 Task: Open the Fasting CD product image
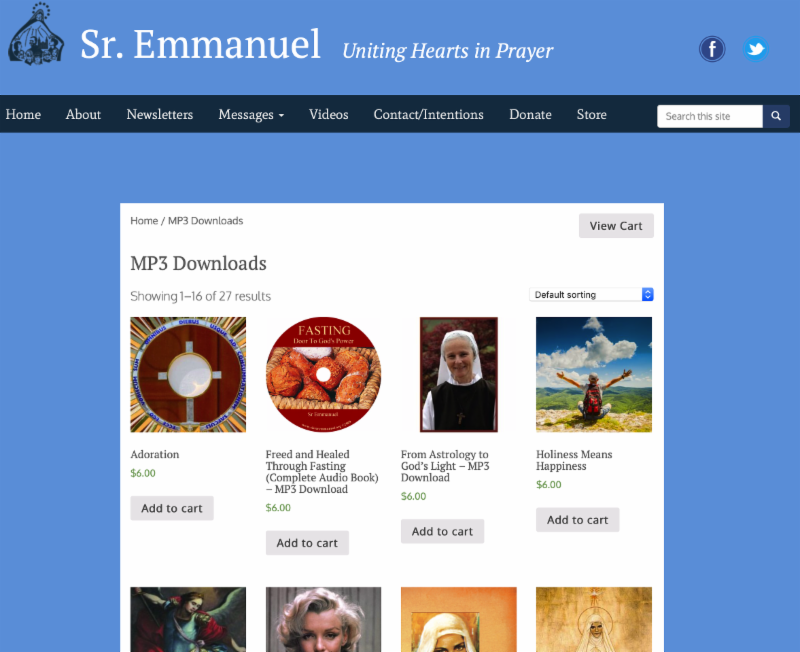click(323, 374)
